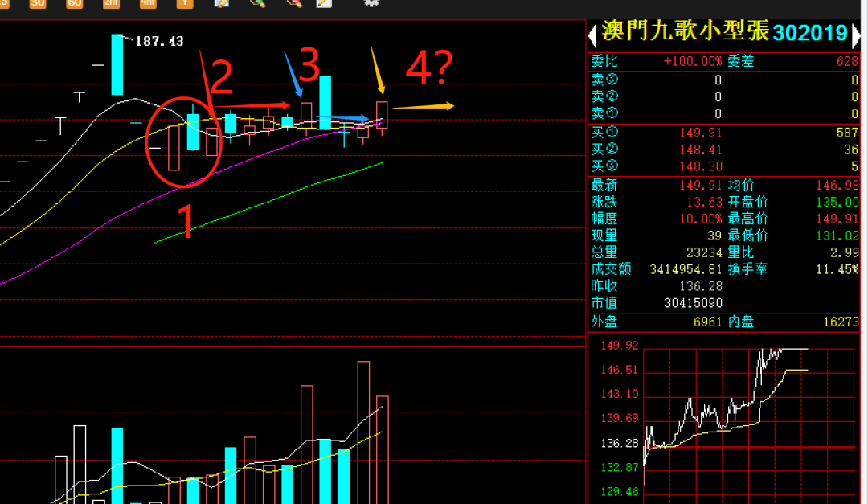Click the latest red candlestick on the K-line chart

[x=382, y=115]
